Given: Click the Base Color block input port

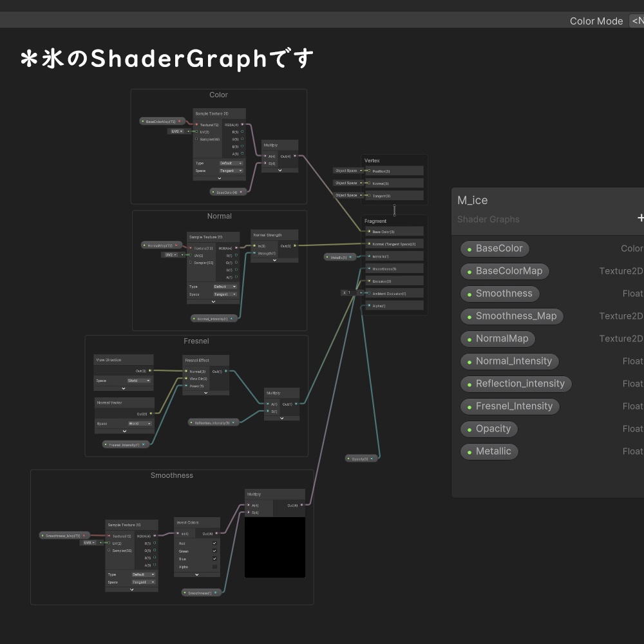Looking at the screenshot, I should (x=369, y=231).
